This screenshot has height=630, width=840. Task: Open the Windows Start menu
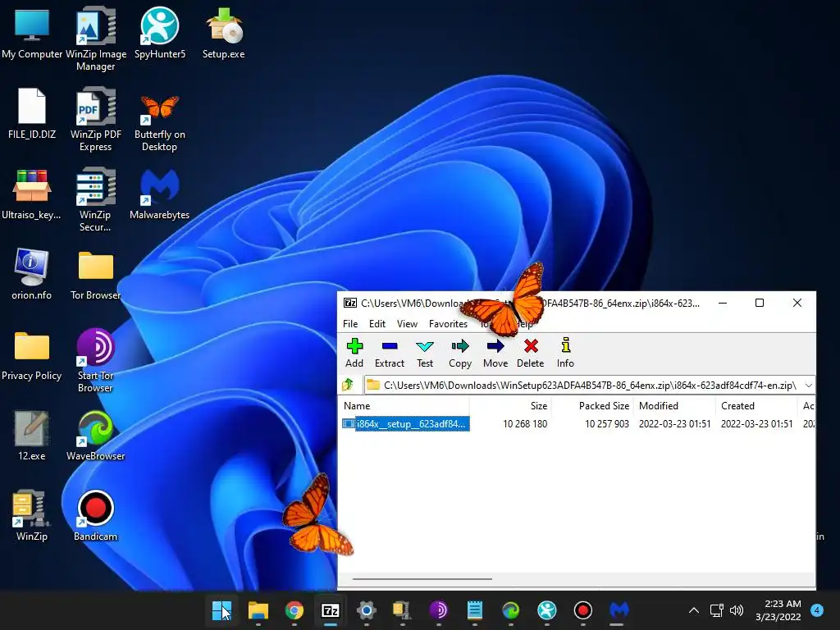pyautogui.click(x=221, y=610)
